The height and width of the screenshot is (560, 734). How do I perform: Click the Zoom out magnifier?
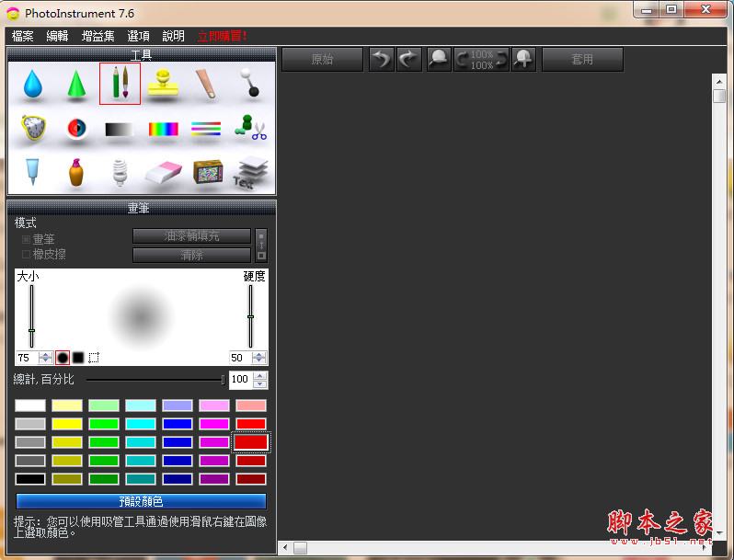tap(439, 60)
